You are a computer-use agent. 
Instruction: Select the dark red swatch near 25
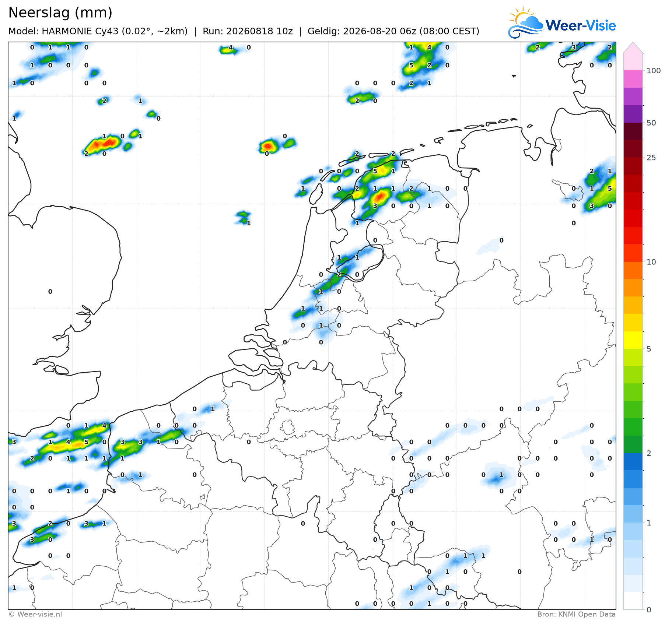(x=633, y=149)
